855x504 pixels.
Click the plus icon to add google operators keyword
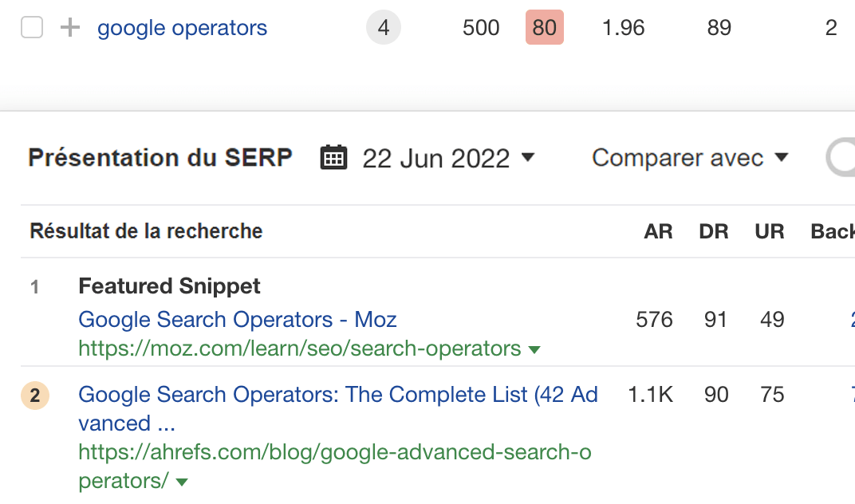[x=69, y=27]
